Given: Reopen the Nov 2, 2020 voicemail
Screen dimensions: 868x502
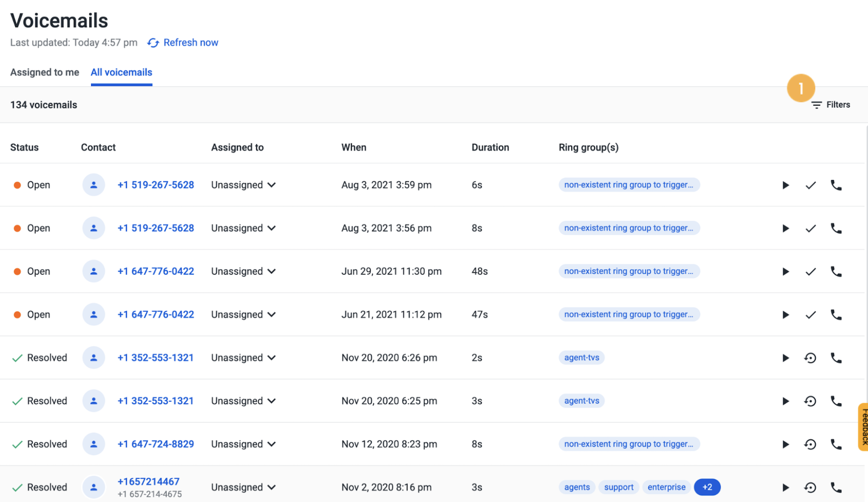Looking at the screenshot, I should point(810,487).
